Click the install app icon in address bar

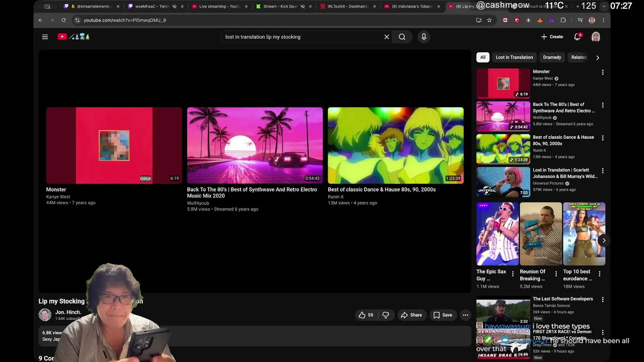478,20
